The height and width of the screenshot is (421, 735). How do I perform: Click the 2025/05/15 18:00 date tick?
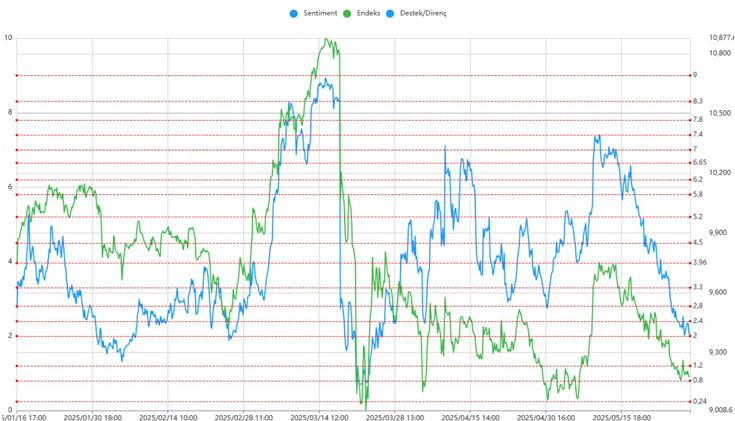coord(621,418)
